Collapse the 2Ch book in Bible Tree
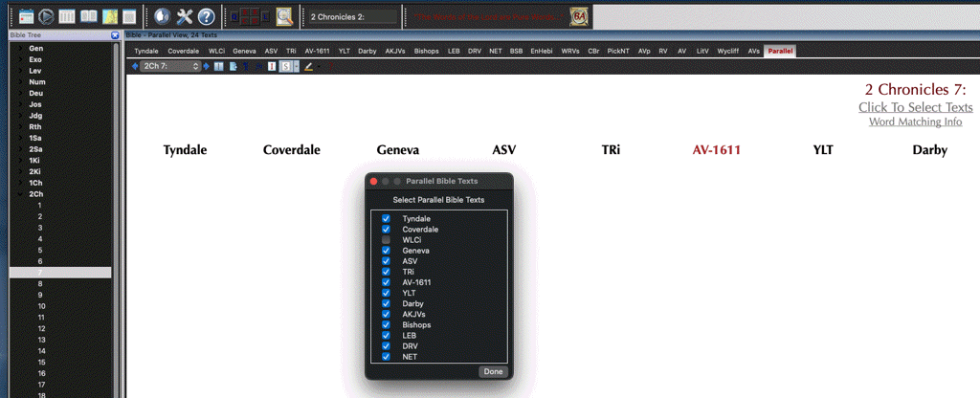 (x=20, y=194)
